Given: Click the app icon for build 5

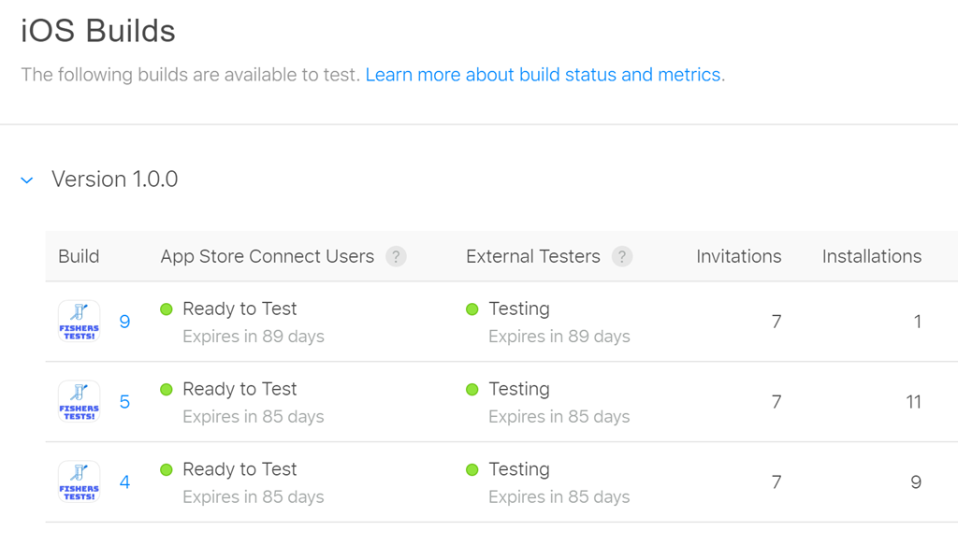Looking at the screenshot, I should 79,402.
